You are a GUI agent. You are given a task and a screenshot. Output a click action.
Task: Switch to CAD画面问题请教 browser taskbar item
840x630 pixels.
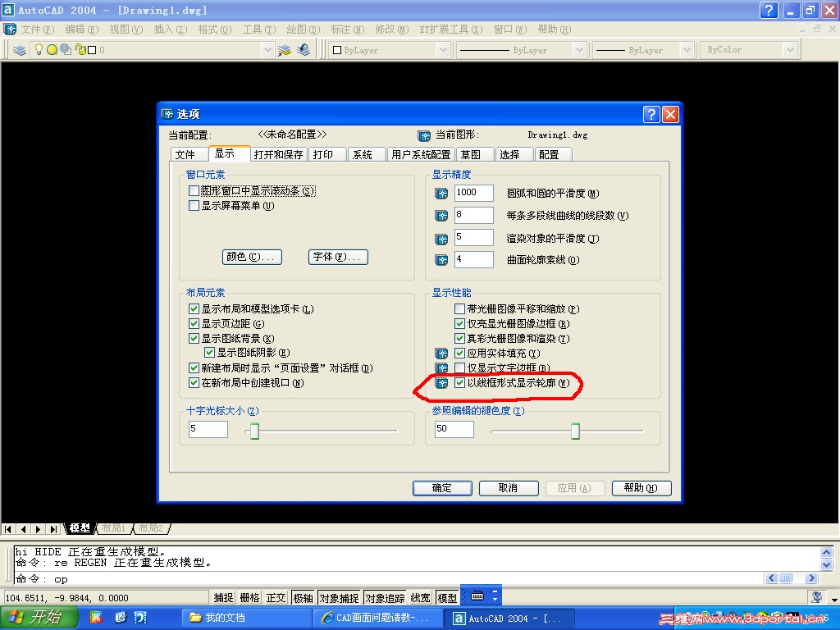tap(377, 618)
